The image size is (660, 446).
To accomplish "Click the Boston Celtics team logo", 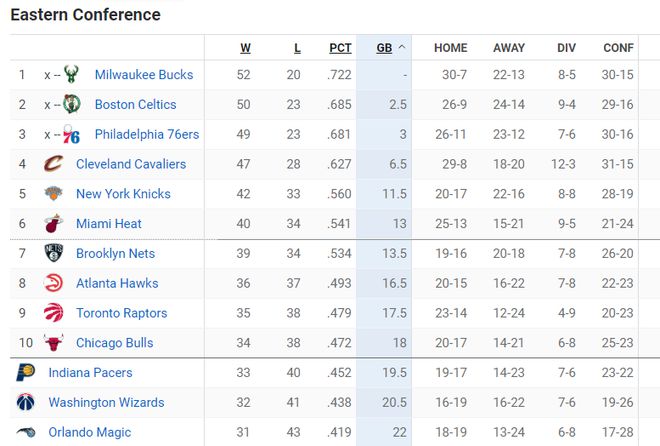I will (72, 104).
